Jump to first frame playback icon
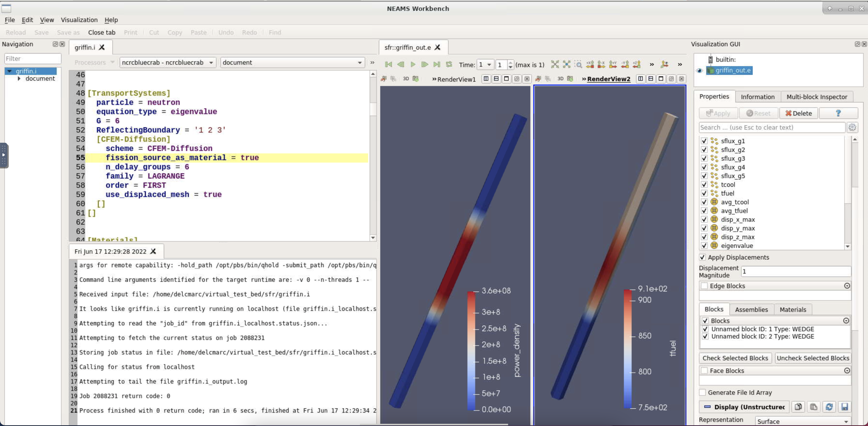The width and height of the screenshot is (868, 426). [388, 64]
